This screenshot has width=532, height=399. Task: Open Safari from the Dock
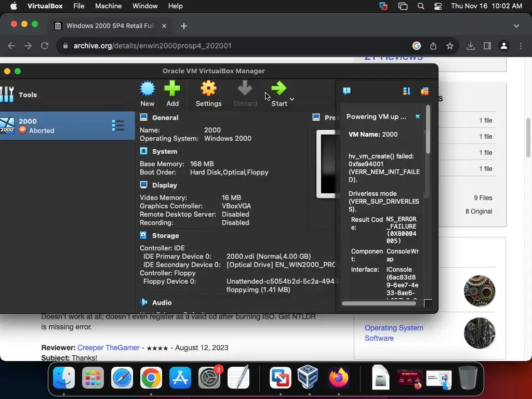[x=122, y=378]
